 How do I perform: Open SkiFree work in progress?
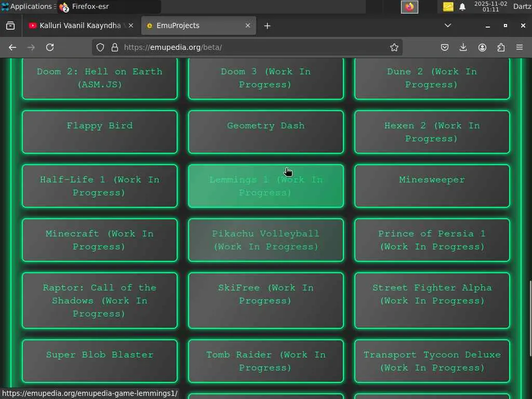click(x=265, y=301)
